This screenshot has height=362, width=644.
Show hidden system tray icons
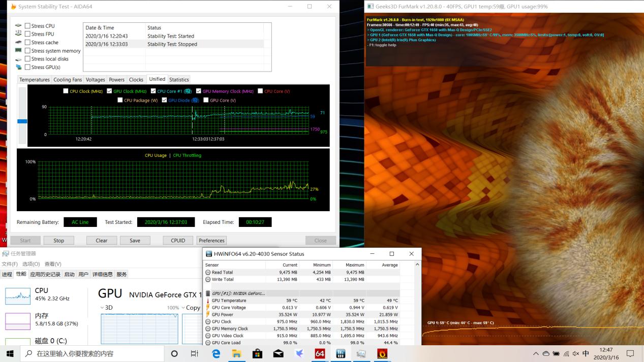(536, 354)
